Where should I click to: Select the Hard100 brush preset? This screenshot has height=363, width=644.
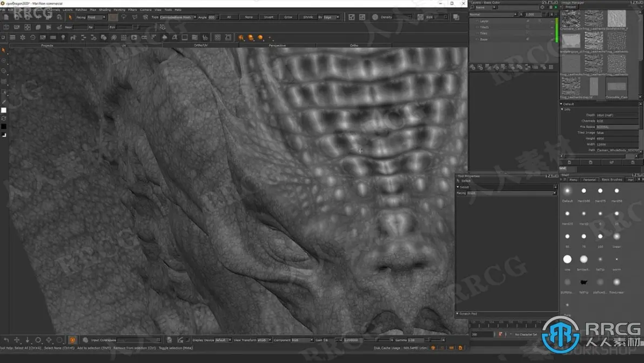point(583,191)
